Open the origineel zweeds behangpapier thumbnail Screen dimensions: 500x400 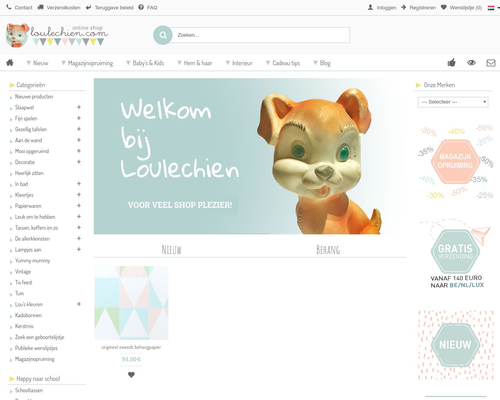[131, 303]
